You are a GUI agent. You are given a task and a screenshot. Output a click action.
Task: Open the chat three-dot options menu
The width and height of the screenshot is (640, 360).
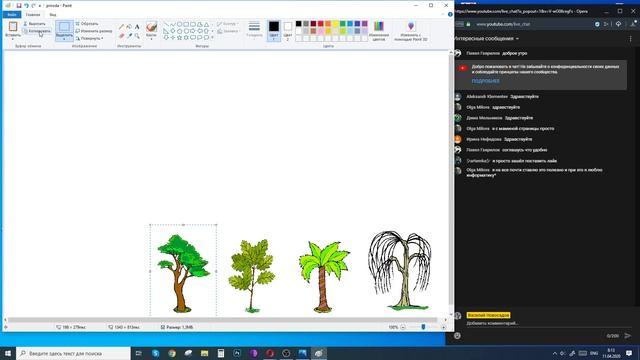click(x=630, y=39)
